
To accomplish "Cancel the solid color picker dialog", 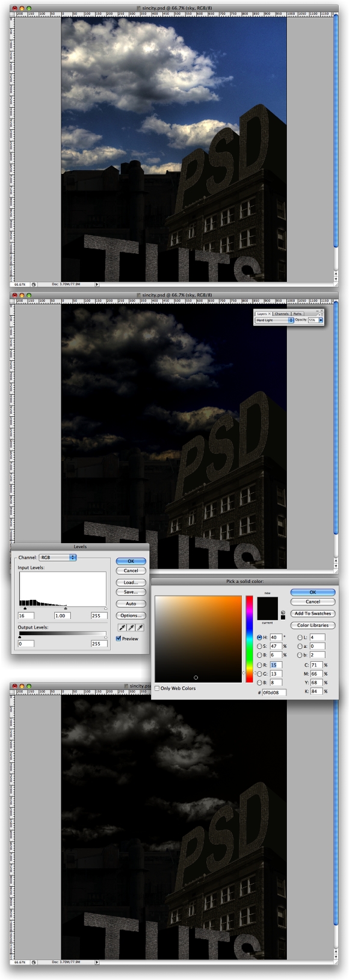I will tap(312, 602).
